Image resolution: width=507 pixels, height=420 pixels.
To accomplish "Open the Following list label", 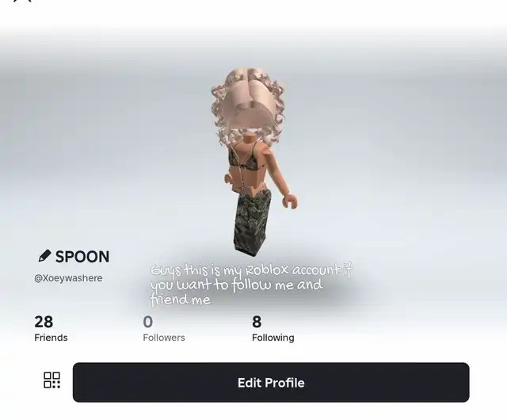I will click(x=273, y=338).
